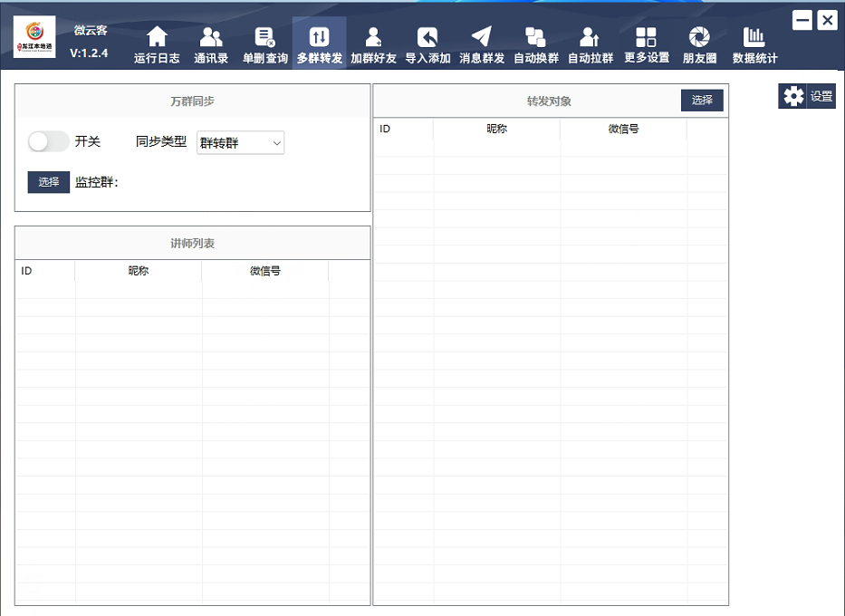
Task: Open 设置 gear button on right
Action: (807, 96)
